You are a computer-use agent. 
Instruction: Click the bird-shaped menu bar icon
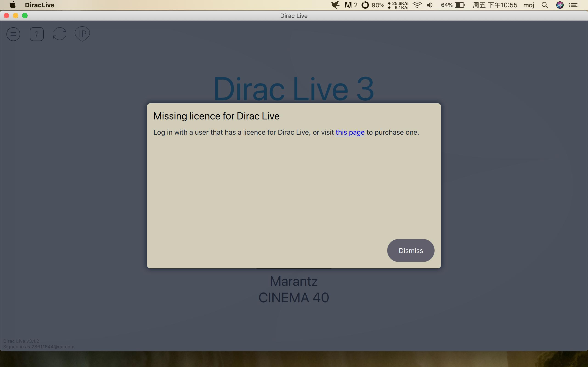(x=335, y=5)
